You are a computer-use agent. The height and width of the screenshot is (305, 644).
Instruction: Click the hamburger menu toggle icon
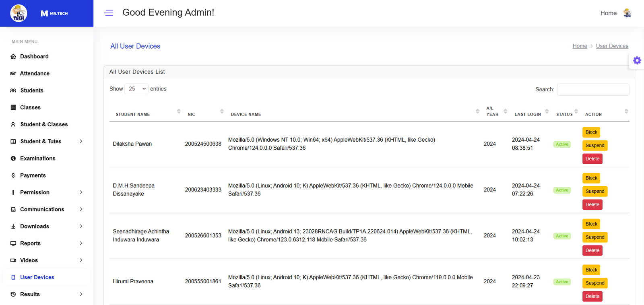click(x=108, y=13)
